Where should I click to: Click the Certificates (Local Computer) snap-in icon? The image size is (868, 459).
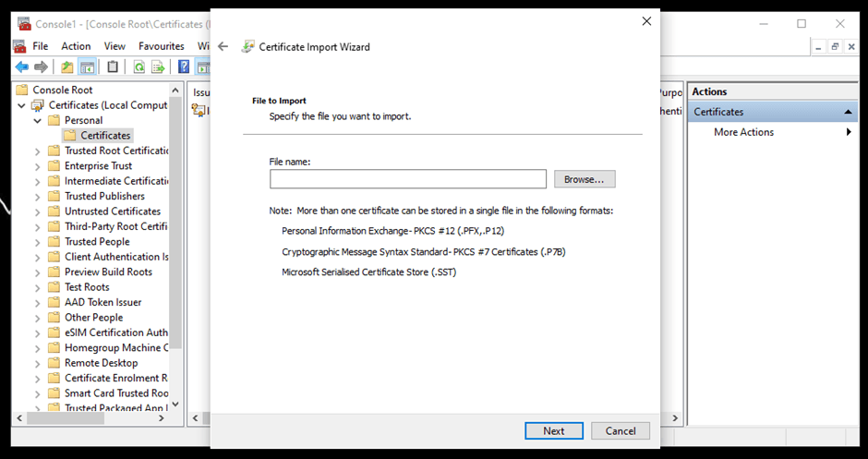(38, 105)
